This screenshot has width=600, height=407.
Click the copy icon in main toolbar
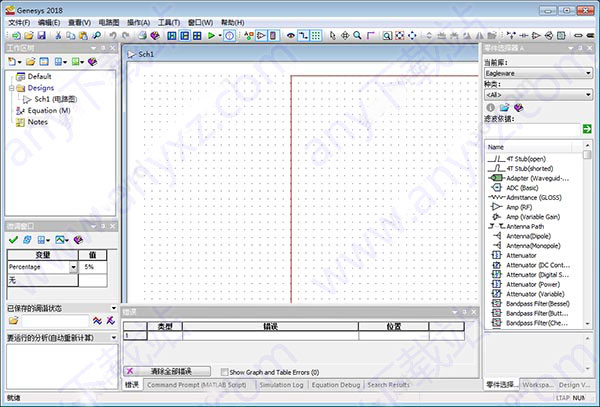click(70, 36)
